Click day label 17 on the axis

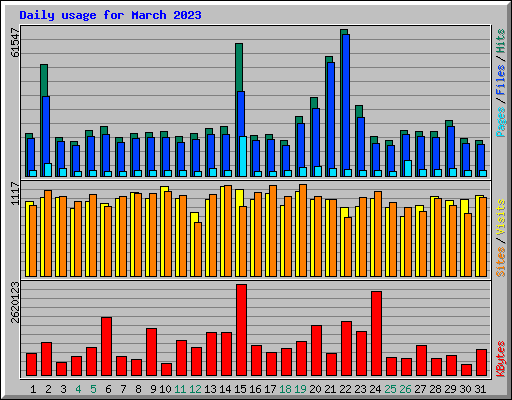270,389
